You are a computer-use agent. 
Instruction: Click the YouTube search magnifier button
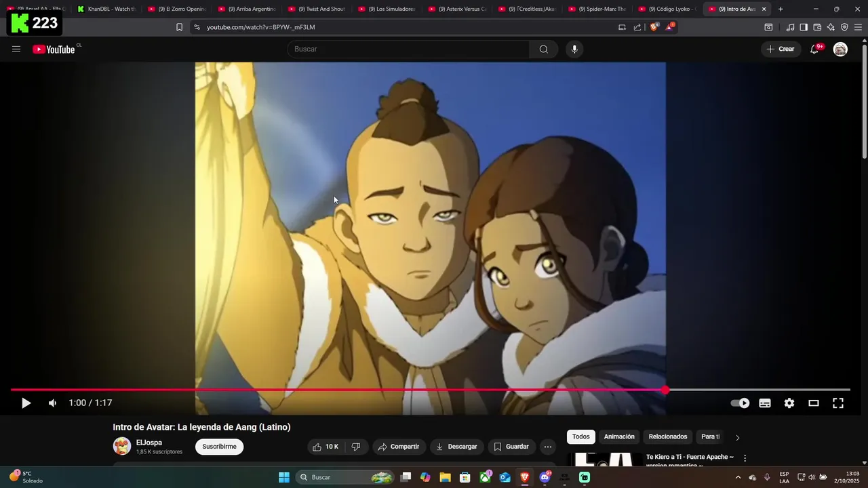pos(543,49)
